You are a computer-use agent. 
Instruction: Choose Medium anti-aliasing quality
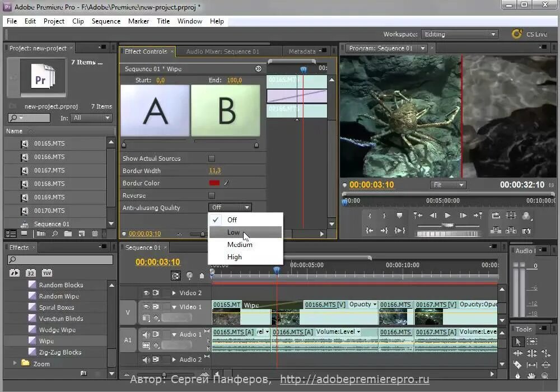point(245,245)
